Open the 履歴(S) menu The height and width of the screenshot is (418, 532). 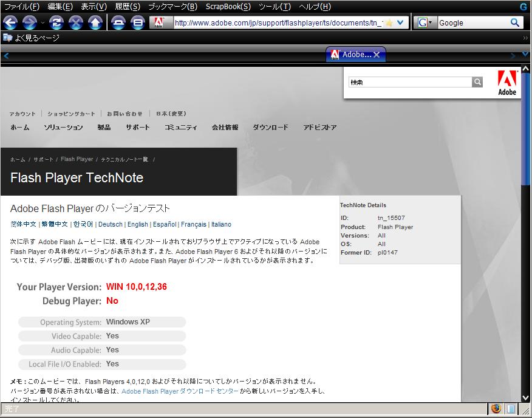[x=128, y=7]
